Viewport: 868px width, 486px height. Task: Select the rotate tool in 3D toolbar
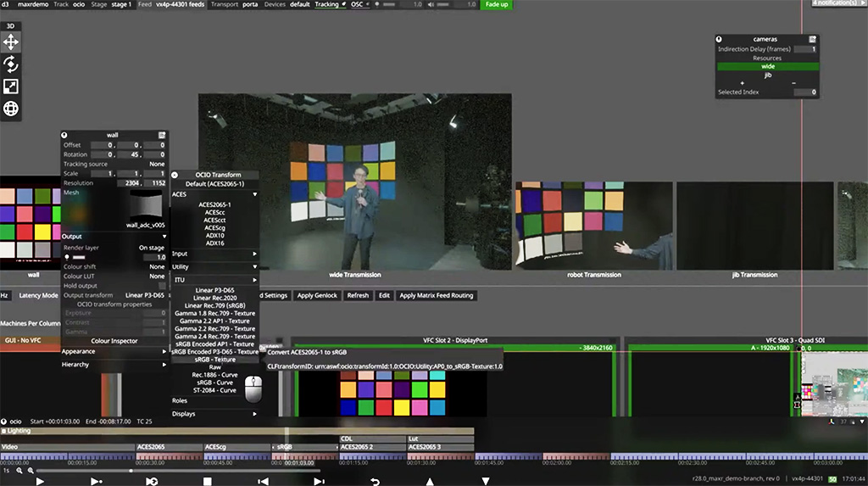10,64
